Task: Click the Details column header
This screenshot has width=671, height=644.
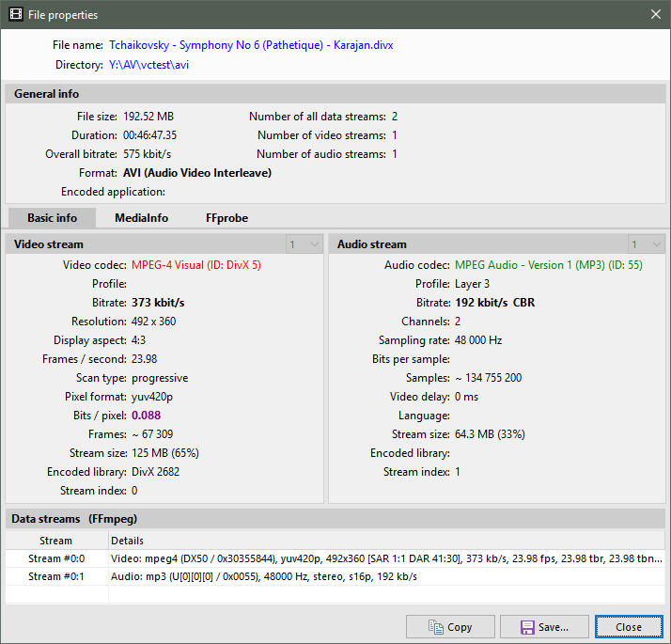Action: 386,541
